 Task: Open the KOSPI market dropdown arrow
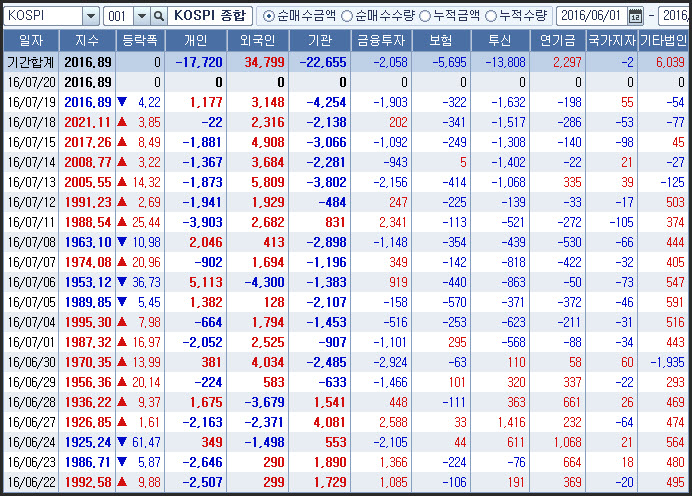[91, 16]
